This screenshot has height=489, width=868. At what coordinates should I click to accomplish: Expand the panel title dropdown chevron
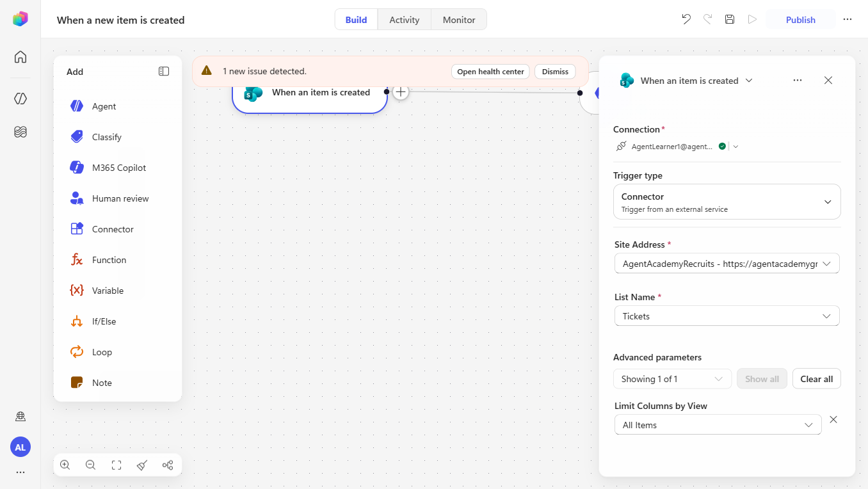click(749, 81)
